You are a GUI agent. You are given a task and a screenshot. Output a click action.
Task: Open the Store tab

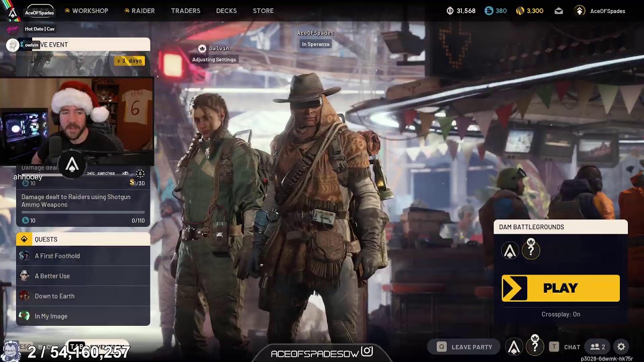(x=263, y=11)
